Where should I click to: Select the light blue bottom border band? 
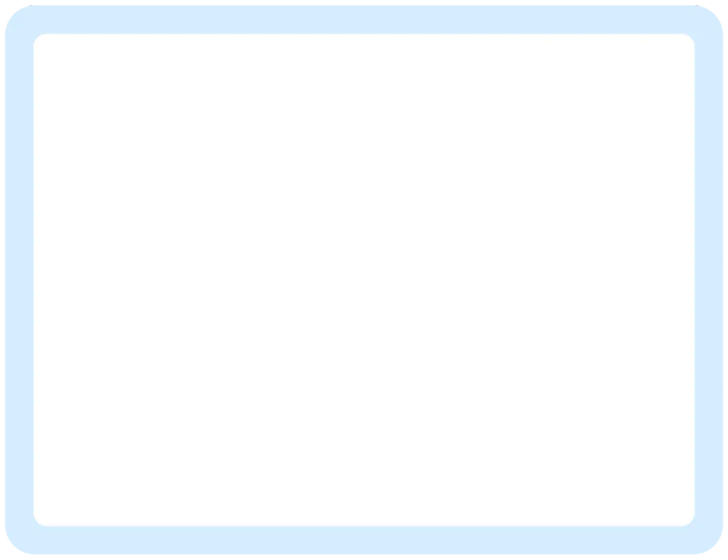pyautogui.click(x=364, y=540)
